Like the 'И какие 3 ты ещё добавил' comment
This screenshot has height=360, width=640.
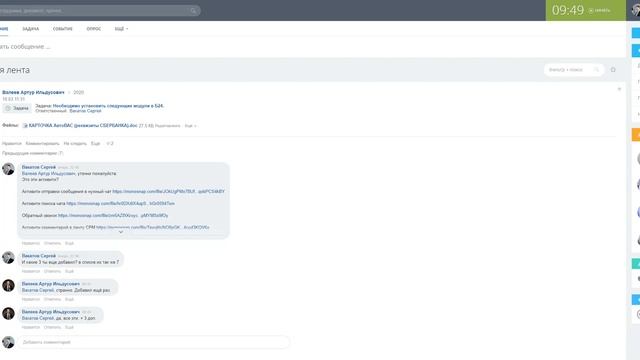tap(31, 271)
